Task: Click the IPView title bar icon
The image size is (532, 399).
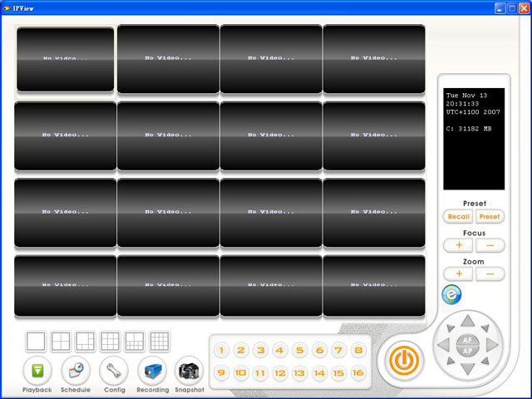Action: [6, 8]
